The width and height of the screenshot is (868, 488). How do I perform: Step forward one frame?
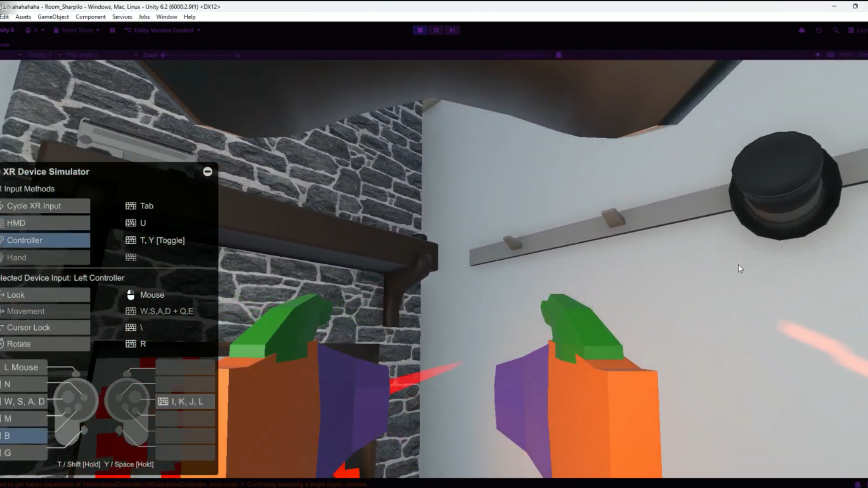tap(452, 30)
